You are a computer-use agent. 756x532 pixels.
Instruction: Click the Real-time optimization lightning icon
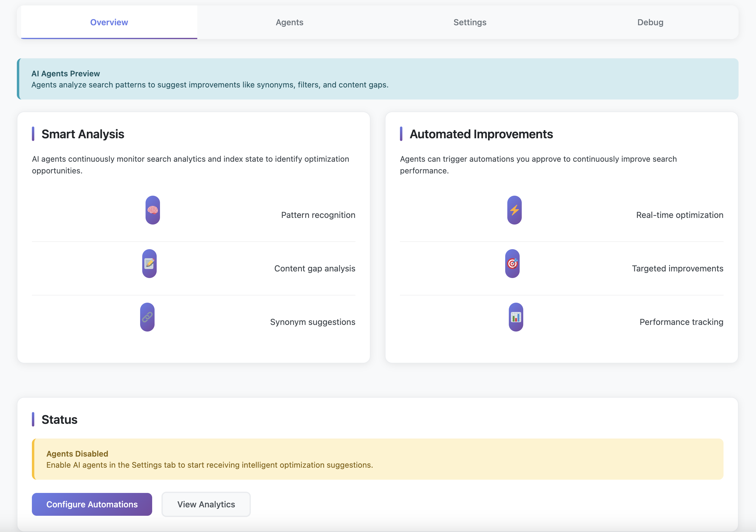tap(514, 210)
